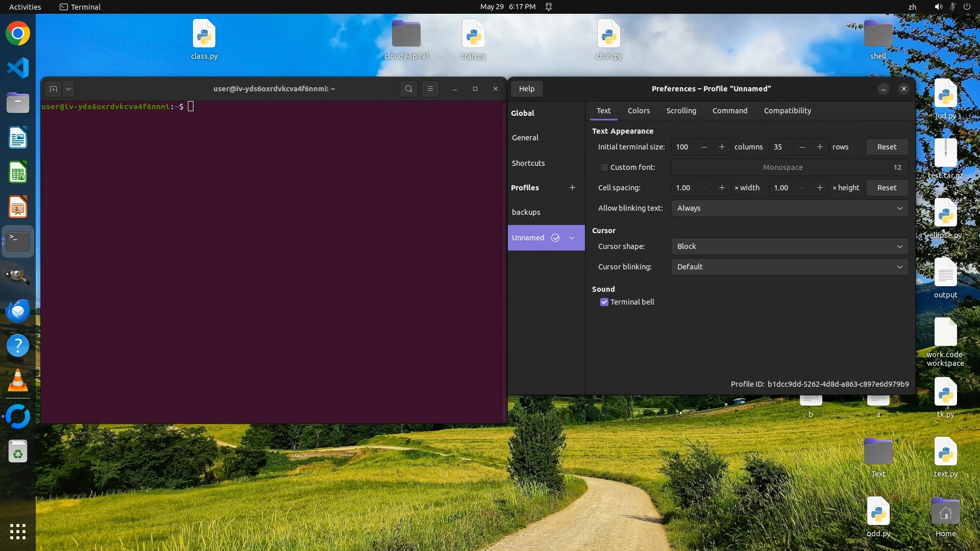Screen dimensions: 980x551
Task: Enable the Custom font checkbox
Action: point(604,167)
